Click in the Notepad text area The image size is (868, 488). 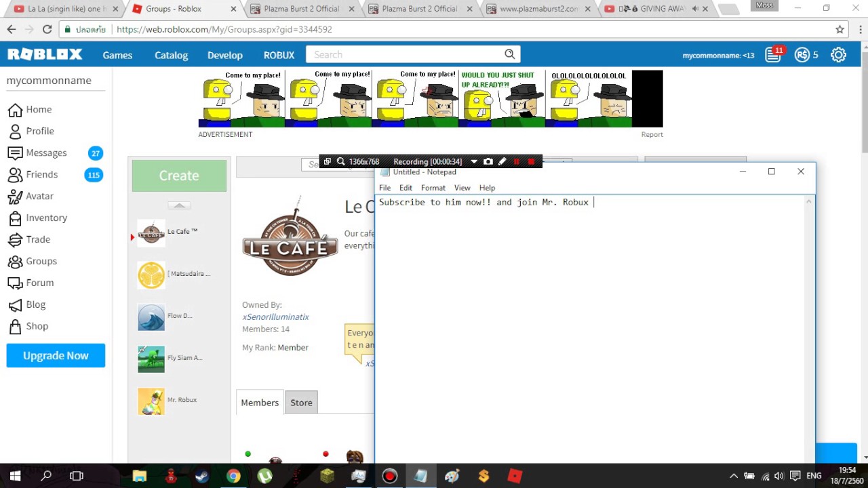pos(590,329)
